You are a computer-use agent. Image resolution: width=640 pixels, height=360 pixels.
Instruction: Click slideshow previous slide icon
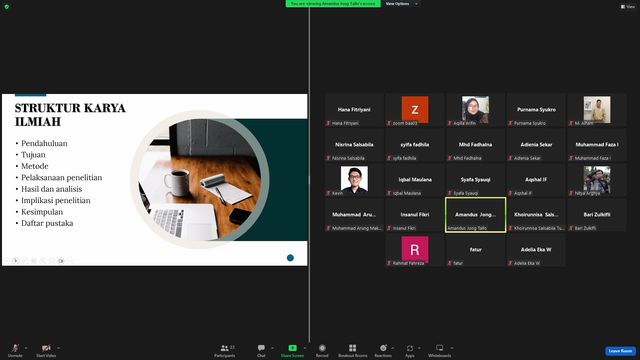(7, 260)
